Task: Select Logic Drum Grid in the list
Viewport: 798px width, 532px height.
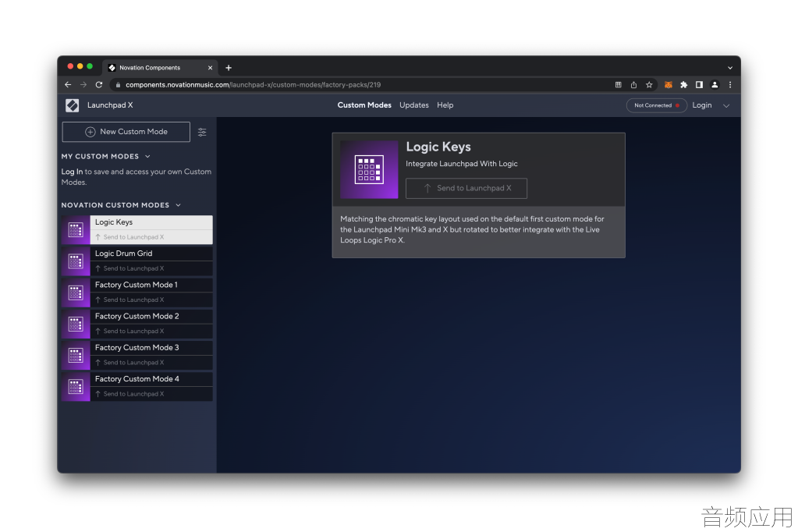Action: (x=151, y=254)
